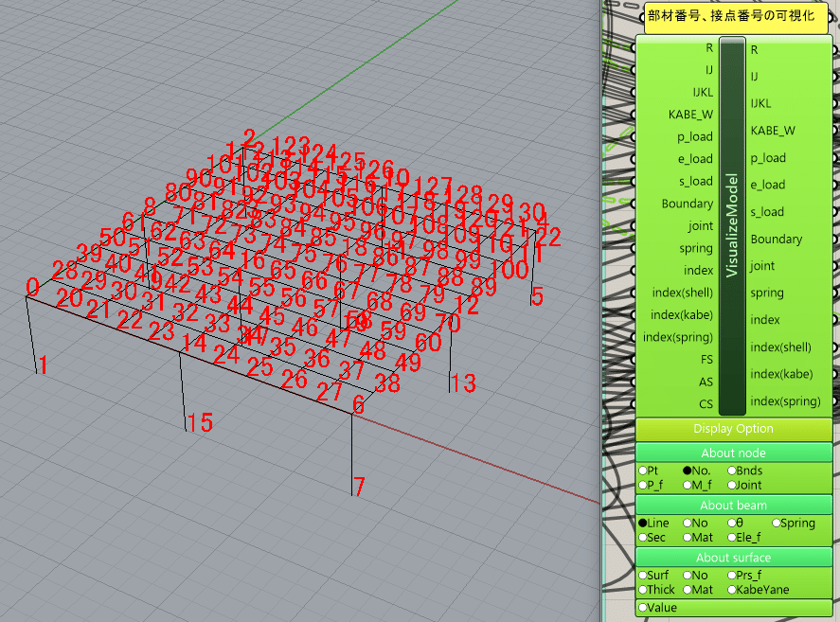Click the KABE_W output parameter
Screen dimensions: 840x622
[x=773, y=131]
